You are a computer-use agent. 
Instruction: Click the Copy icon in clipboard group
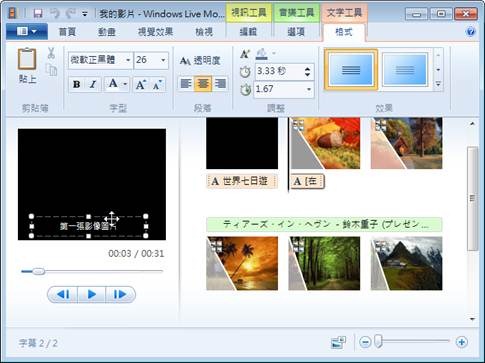click(51, 70)
